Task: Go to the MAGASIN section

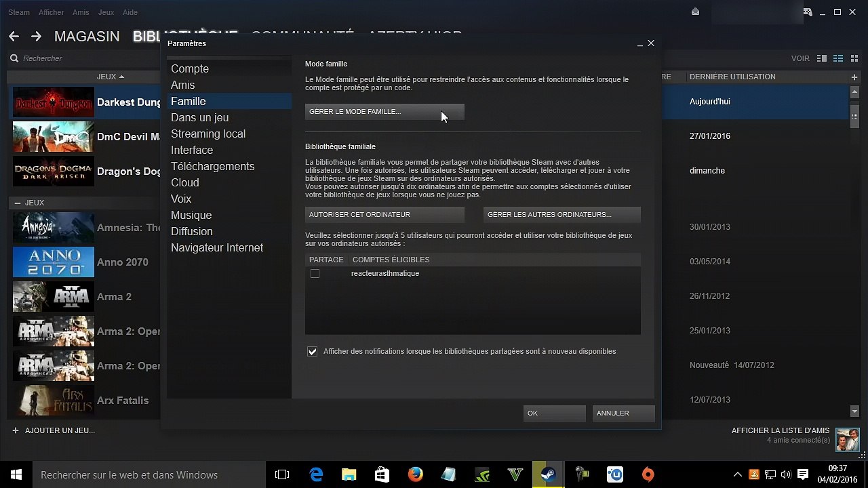Action: 87,37
